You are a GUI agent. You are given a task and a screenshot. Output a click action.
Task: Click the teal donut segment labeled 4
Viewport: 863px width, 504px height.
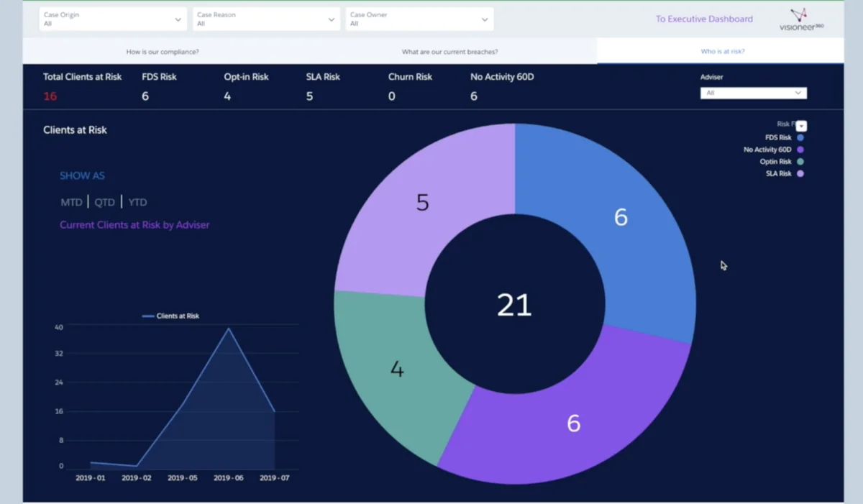coord(397,370)
